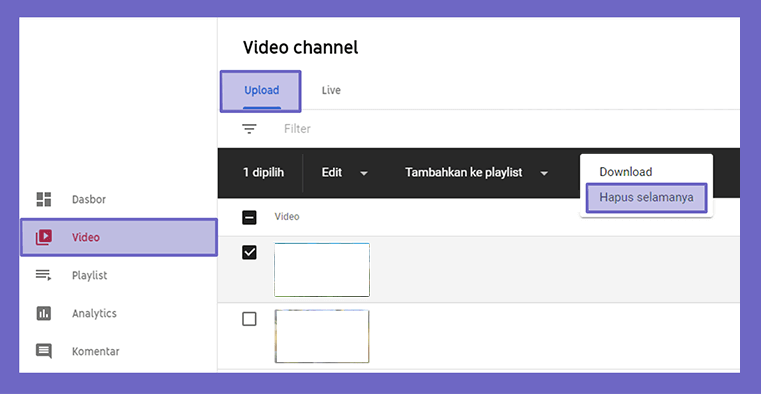Click the Komentar speech bubble icon
This screenshot has width=761, height=394.
(x=44, y=351)
